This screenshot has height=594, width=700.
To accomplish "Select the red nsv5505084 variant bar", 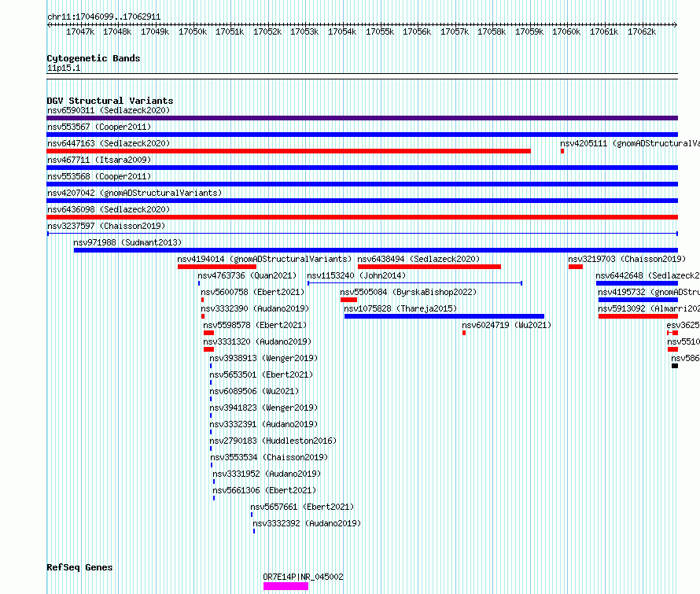I will pyautogui.click(x=348, y=300).
